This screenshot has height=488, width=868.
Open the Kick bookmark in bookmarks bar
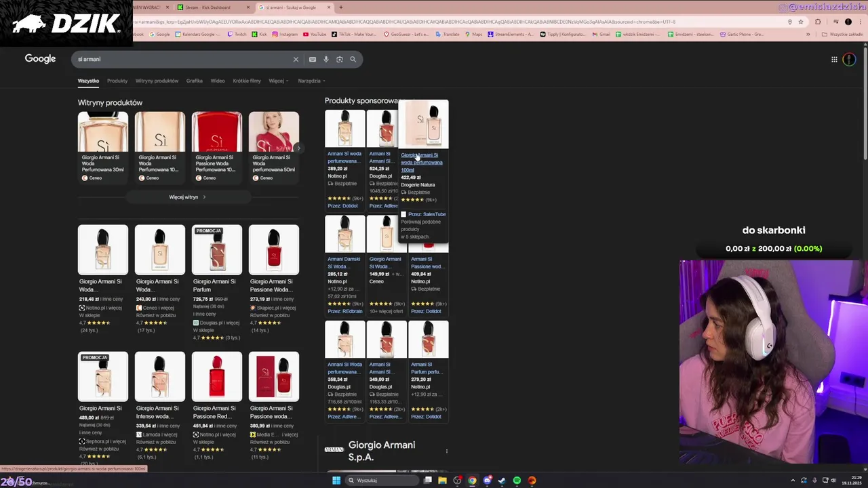[x=260, y=34]
